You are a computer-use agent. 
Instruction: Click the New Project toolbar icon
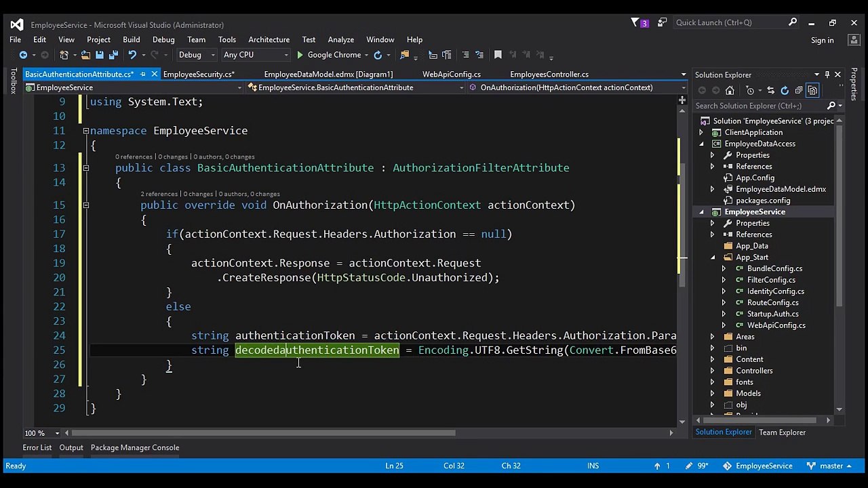tap(64, 55)
